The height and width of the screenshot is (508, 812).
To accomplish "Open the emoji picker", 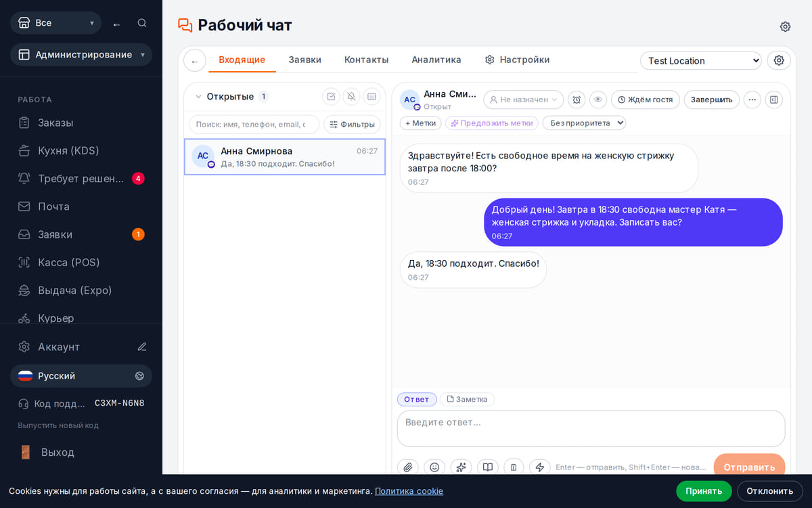I will click(434, 467).
